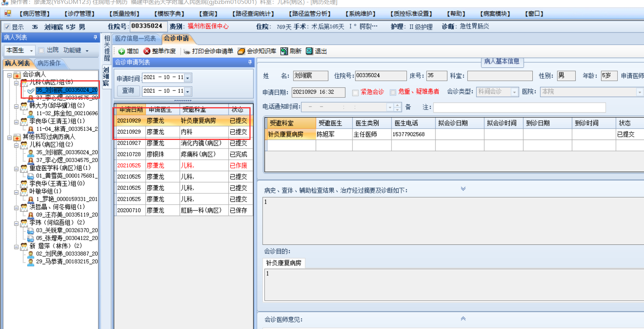The height and width of the screenshot is (329, 644).
Task: Click the 备注 input field
Action: [x=519, y=107]
